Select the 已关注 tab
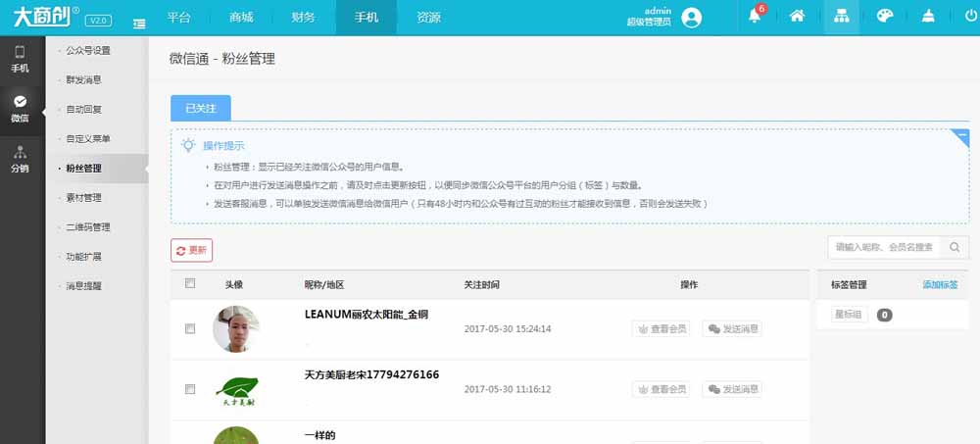Image resolution: width=980 pixels, height=444 pixels. pyautogui.click(x=200, y=108)
